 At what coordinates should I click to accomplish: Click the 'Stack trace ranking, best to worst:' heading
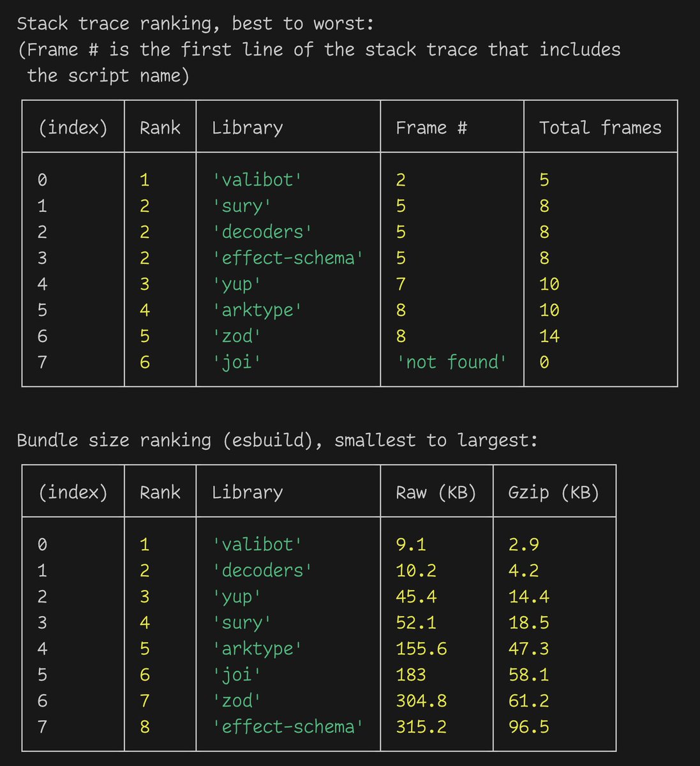pyautogui.click(x=195, y=24)
